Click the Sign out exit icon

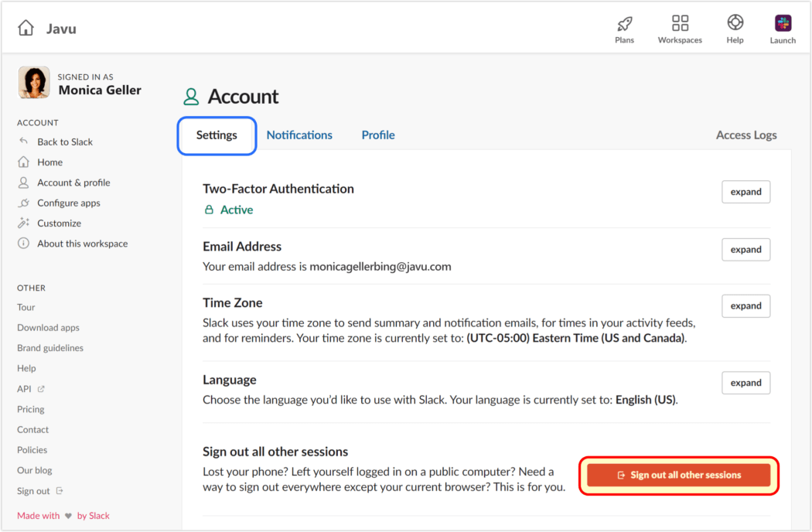[x=60, y=490]
